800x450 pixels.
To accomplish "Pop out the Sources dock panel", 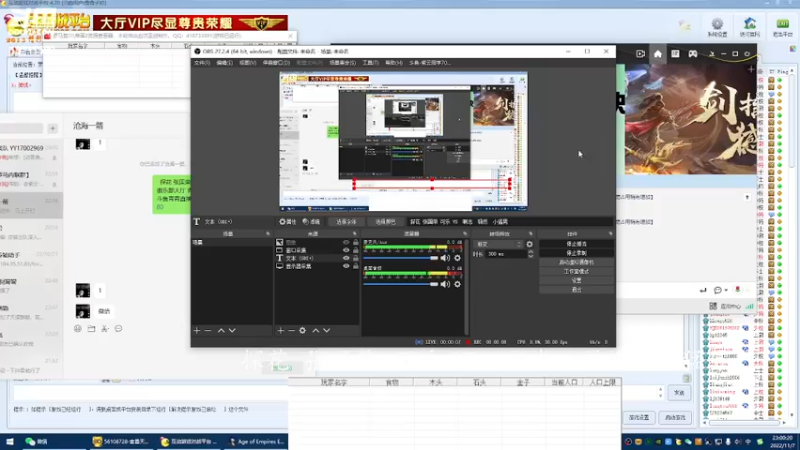I will click(x=355, y=234).
